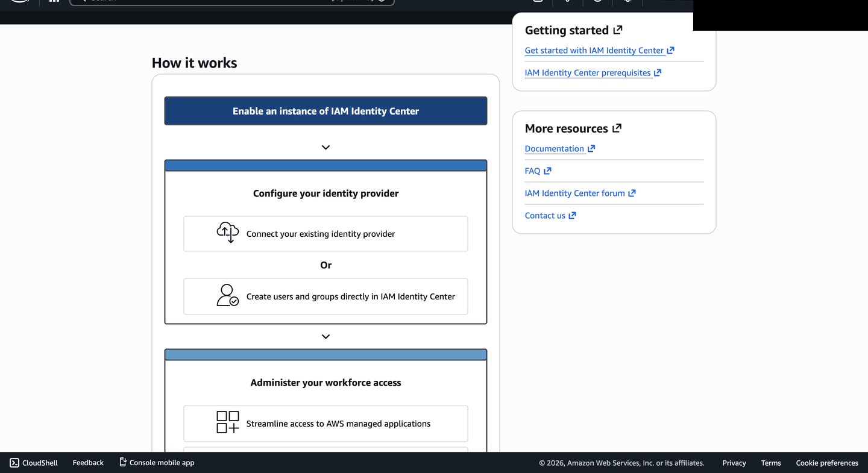Click the phone icon beside Console mobile app
Viewport: 868px width, 473px height.
click(x=123, y=462)
